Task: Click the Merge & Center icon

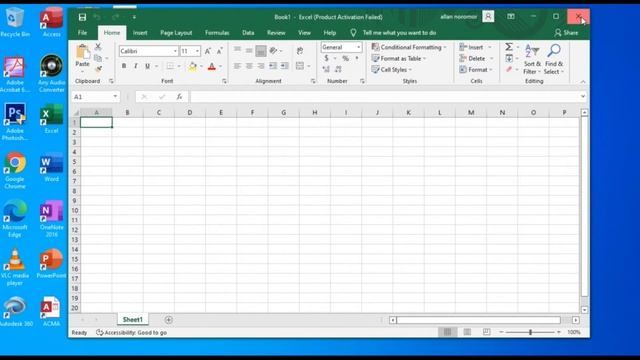Action: coord(300,66)
